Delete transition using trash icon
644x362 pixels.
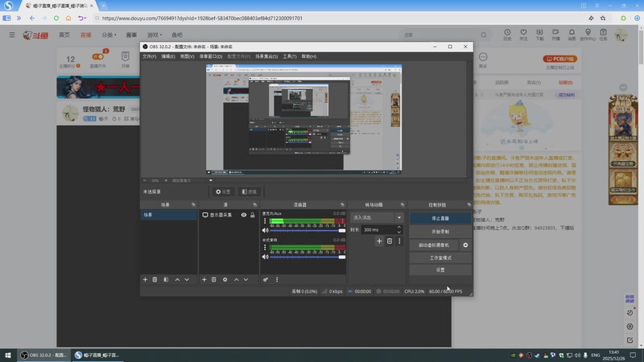pyautogui.click(x=390, y=241)
